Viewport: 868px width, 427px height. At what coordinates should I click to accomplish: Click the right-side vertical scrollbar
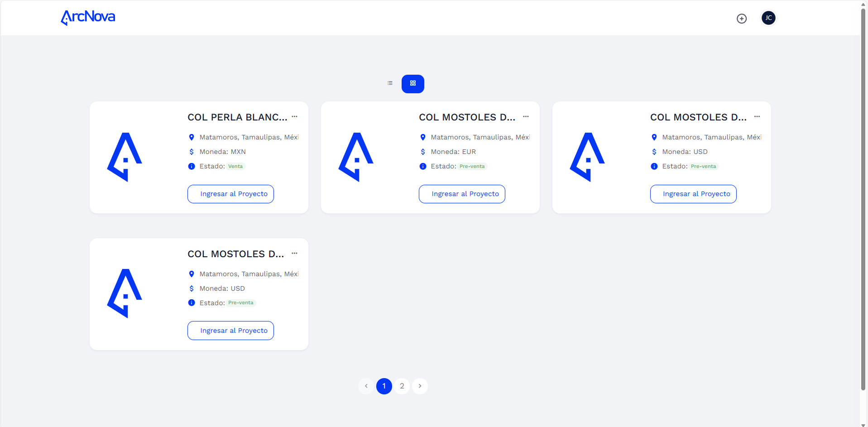(863, 213)
